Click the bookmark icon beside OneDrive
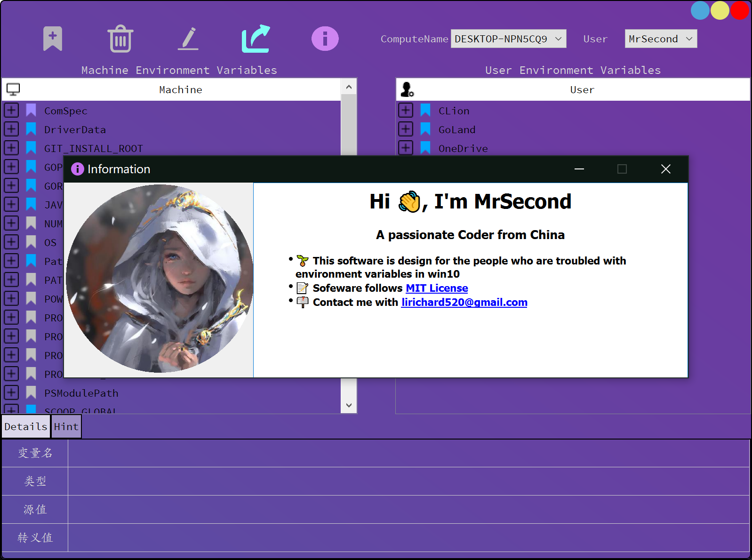The width and height of the screenshot is (752, 560). [x=425, y=148]
